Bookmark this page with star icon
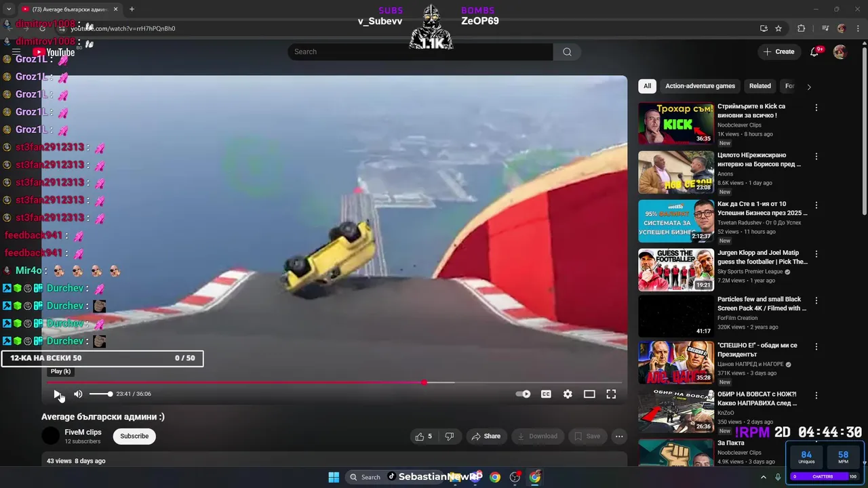This screenshot has height=488, width=868. click(778, 28)
